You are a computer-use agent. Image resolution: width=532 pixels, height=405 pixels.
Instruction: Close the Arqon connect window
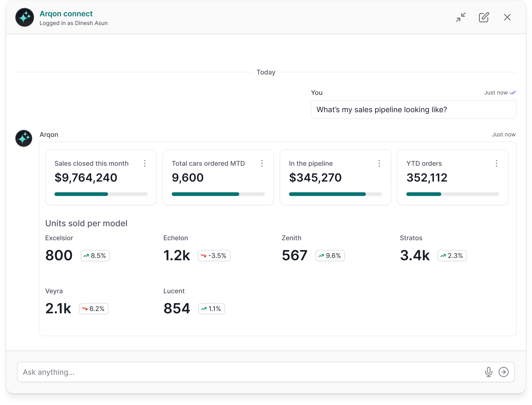(x=507, y=17)
